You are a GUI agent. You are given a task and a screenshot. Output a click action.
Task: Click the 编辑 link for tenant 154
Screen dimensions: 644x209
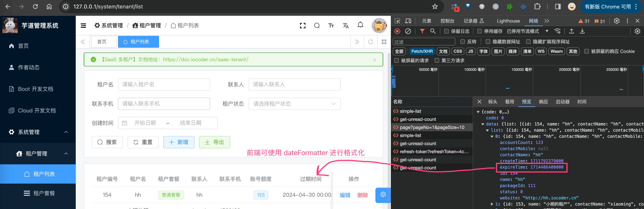345,195
